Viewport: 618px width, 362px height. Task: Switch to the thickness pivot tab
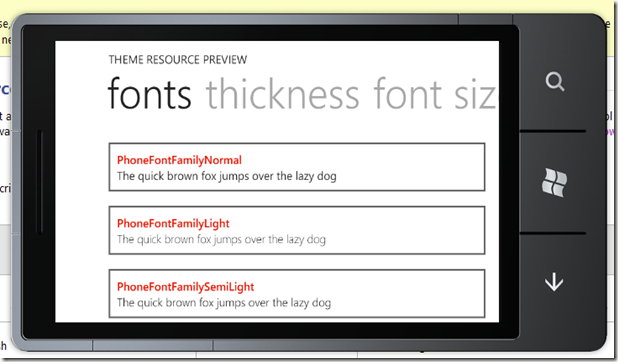click(282, 94)
